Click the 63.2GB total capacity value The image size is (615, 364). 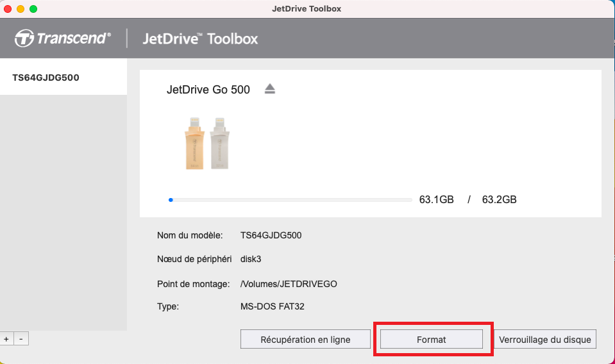(500, 199)
